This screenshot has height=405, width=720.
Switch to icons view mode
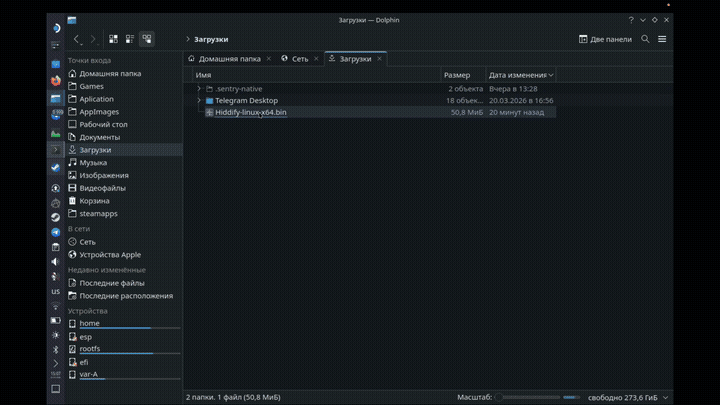pyautogui.click(x=113, y=39)
